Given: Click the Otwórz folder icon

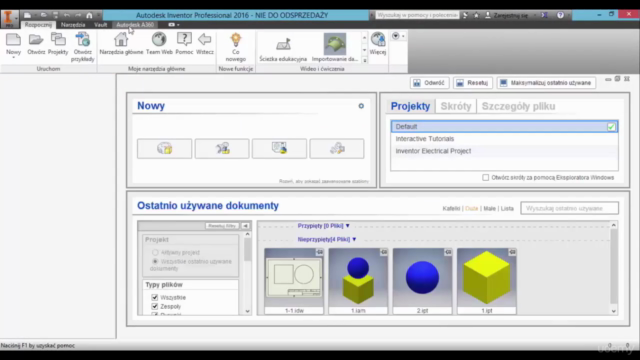Looking at the screenshot, I should [x=36, y=40].
